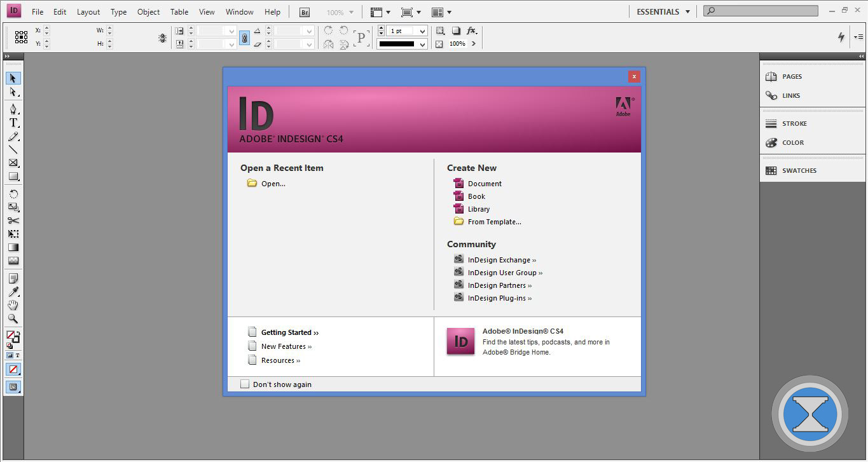Select the Eyedropper tool

click(x=13, y=292)
